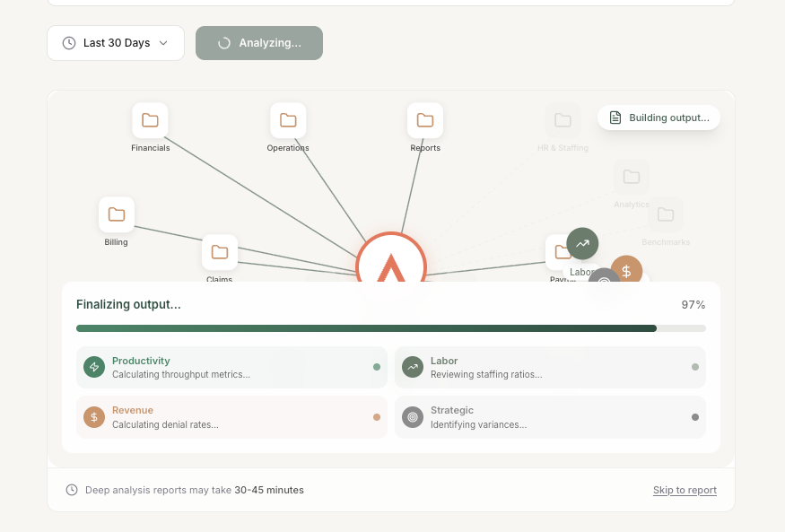This screenshot has height=532, width=785.
Task: Click the Finalizing output... heading
Action: click(128, 305)
